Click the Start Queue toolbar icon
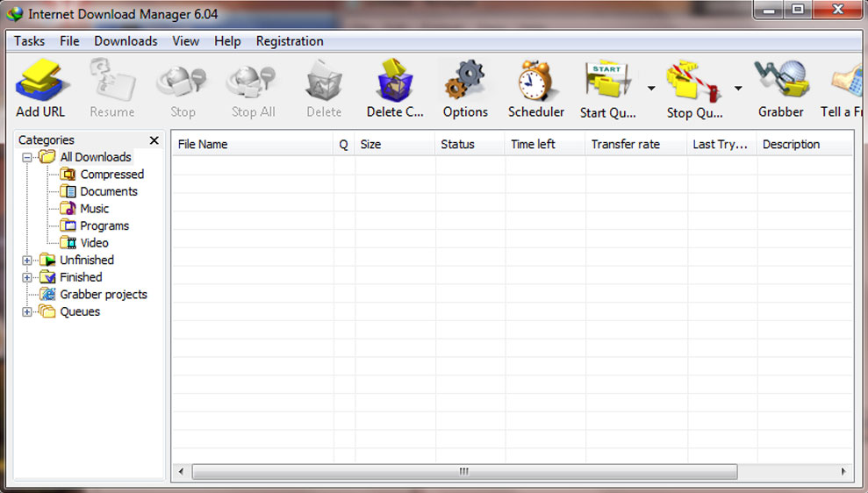 point(607,81)
